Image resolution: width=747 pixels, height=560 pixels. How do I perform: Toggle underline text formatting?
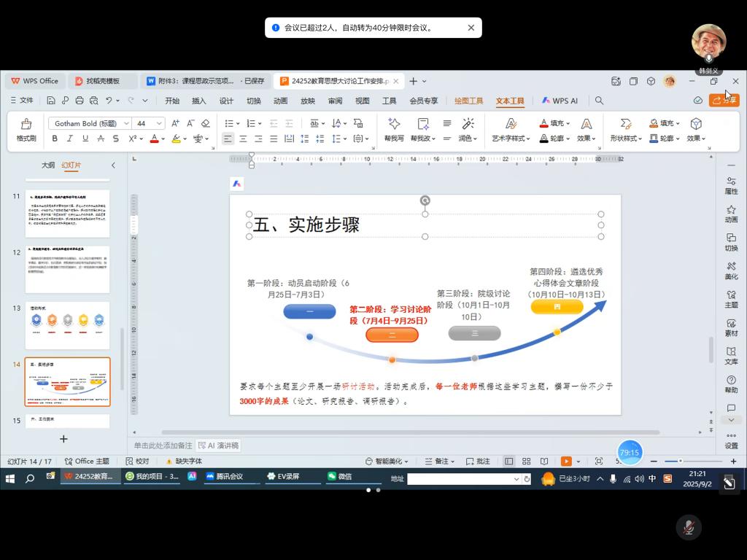(85, 139)
